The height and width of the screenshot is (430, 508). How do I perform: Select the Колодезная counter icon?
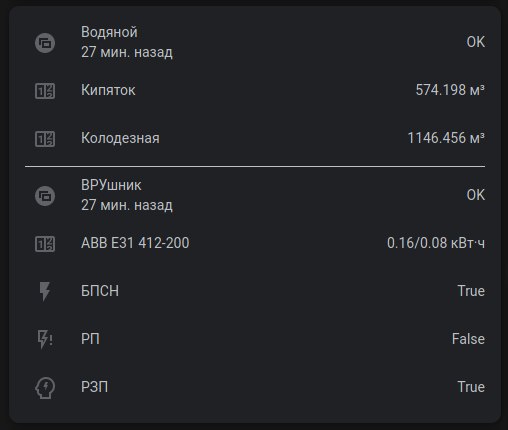tap(45, 139)
